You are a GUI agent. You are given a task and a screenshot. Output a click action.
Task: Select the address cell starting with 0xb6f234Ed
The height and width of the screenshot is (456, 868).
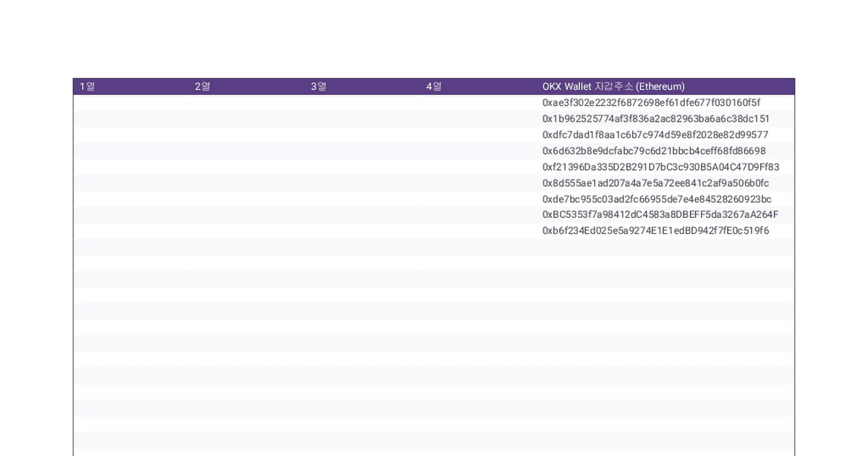pos(655,231)
